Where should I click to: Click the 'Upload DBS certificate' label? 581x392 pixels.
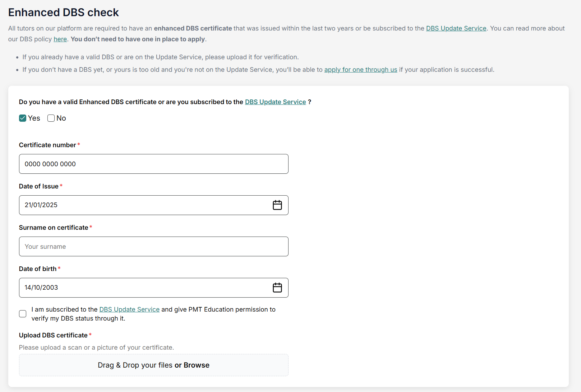coord(53,335)
